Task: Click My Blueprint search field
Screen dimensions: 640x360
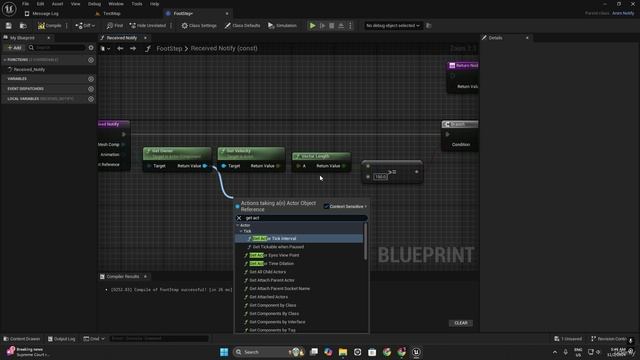Action: [57, 48]
